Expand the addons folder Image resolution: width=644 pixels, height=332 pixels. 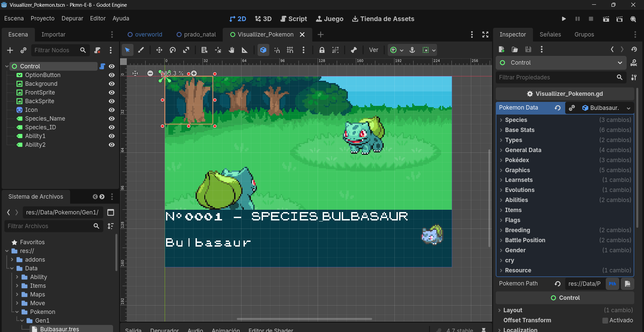[12, 260]
